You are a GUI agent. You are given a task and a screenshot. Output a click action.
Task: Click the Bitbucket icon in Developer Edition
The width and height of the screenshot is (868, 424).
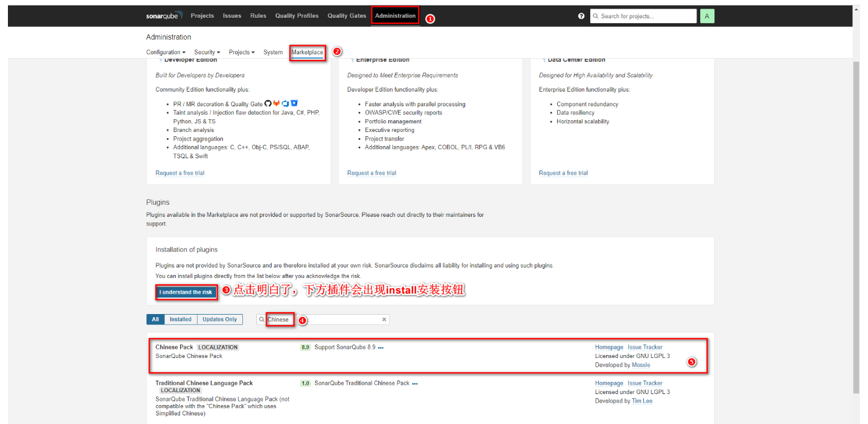[294, 104]
